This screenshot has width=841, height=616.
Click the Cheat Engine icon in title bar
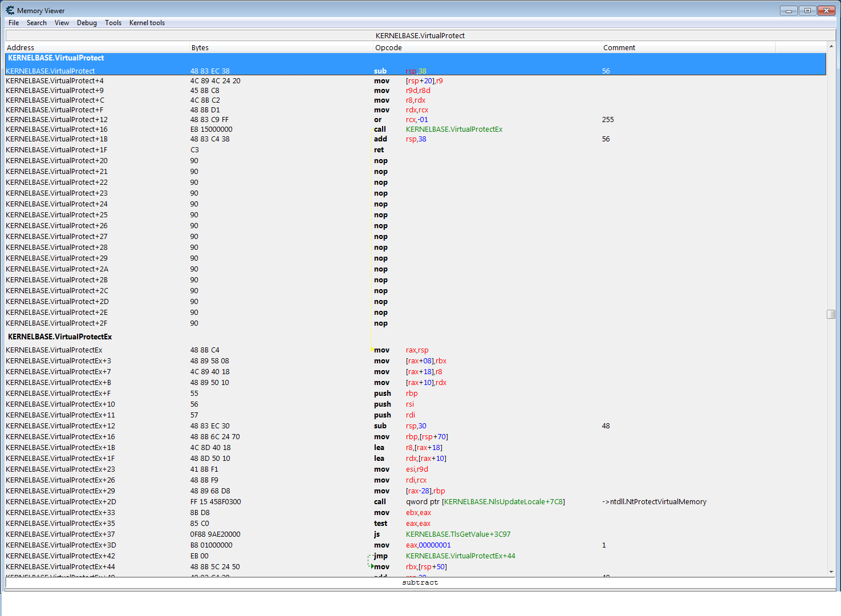click(10, 10)
